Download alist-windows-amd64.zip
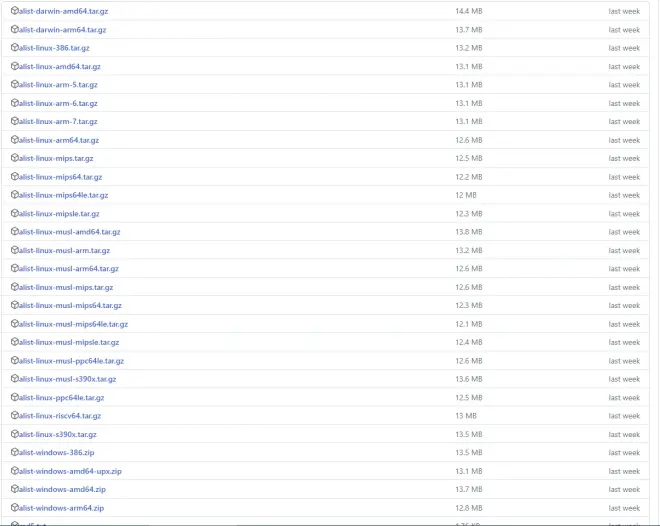The height and width of the screenshot is (526, 660). point(62,489)
